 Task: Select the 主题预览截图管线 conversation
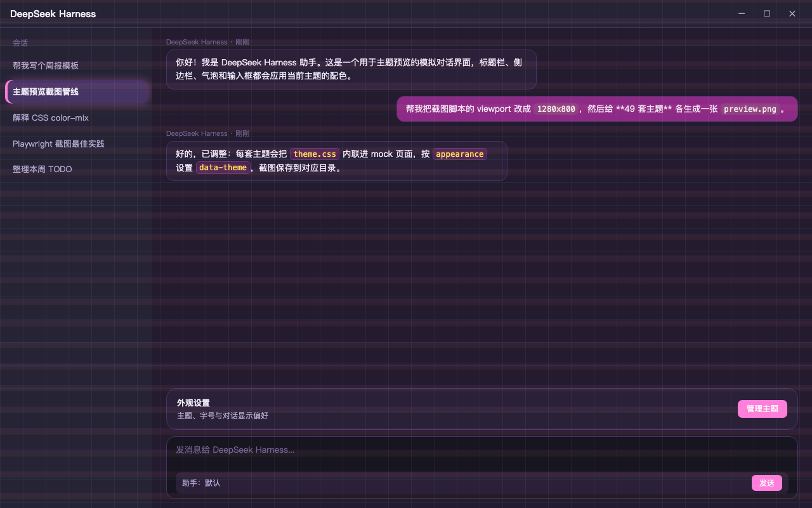[x=77, y=91]
